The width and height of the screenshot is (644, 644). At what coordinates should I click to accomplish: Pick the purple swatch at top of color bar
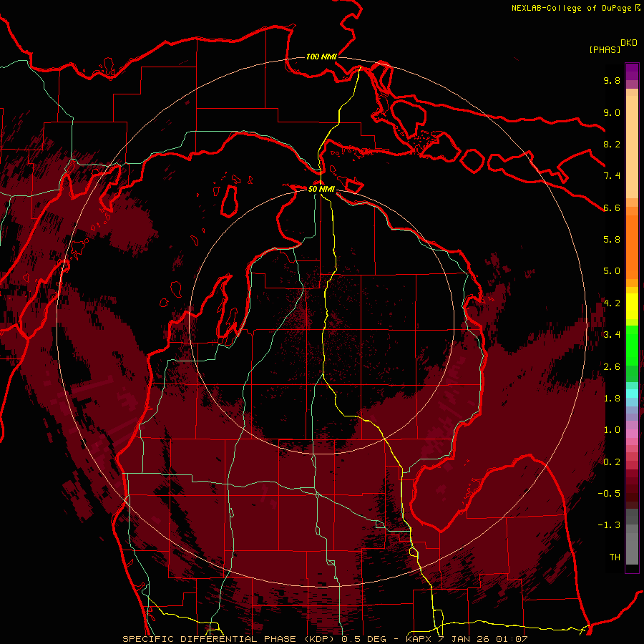[x=632, y=72]
